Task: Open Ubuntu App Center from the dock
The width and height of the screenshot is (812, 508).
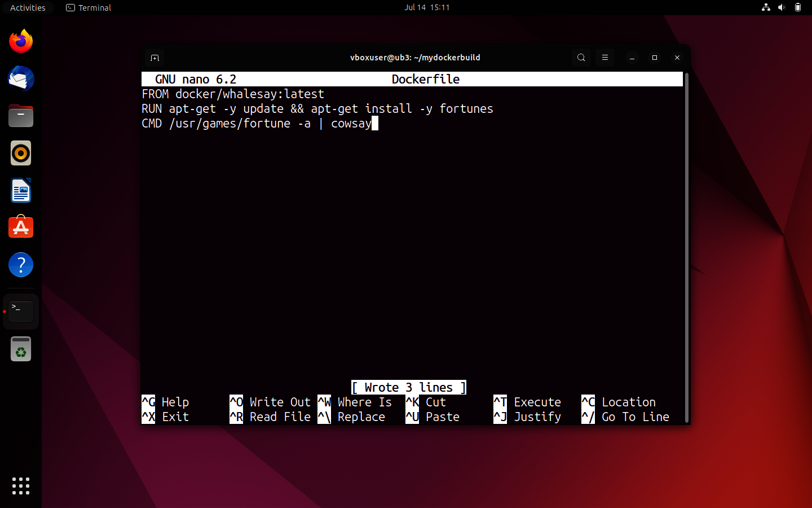Action: point(20,227)
